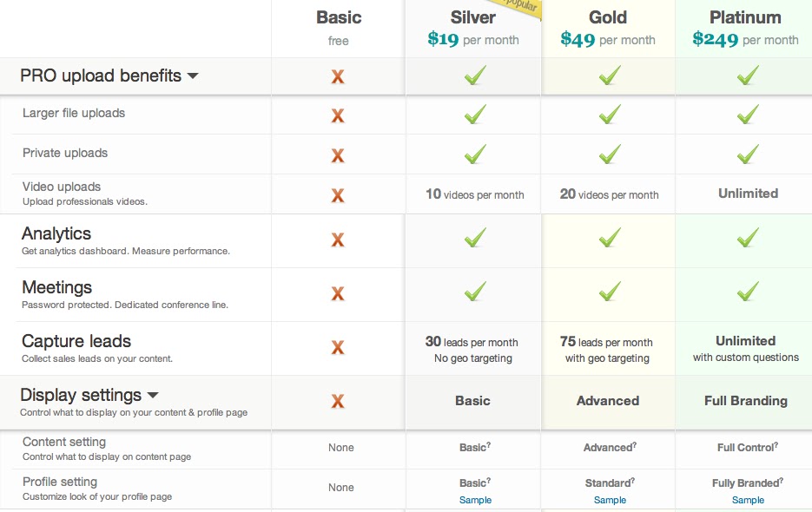Click the Silver checkmark for Private uploads
Screen dimensions: 812x512
[x=474, y=154]
